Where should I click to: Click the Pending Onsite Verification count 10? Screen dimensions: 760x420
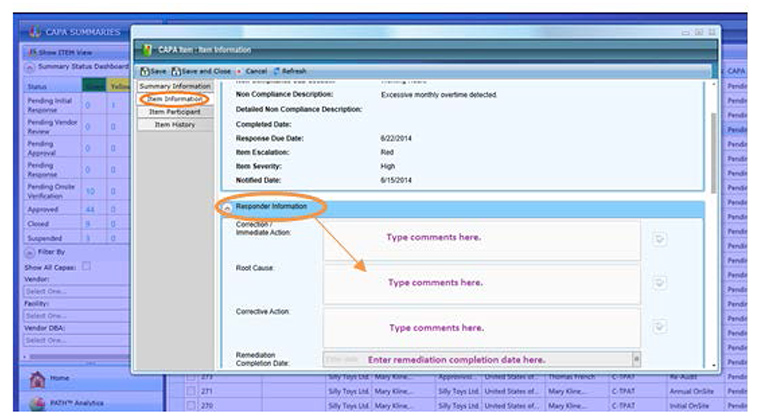(x=90, y=191)
